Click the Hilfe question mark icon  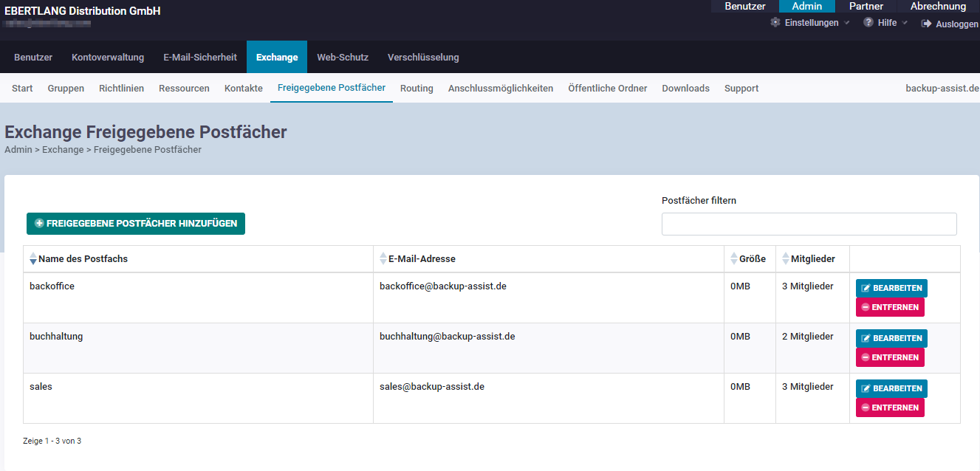(x=868, y=22)
